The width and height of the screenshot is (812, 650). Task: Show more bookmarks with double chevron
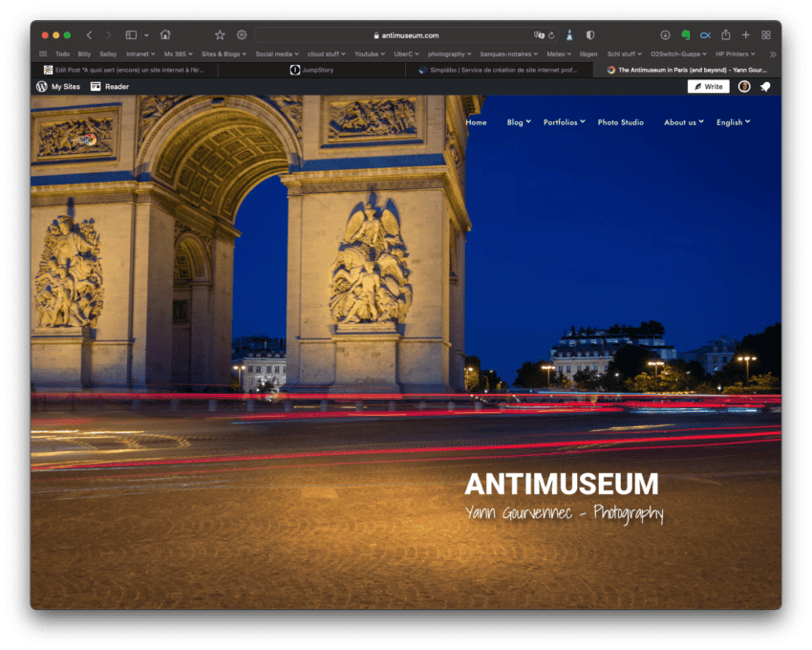click(x=773, y=54)
